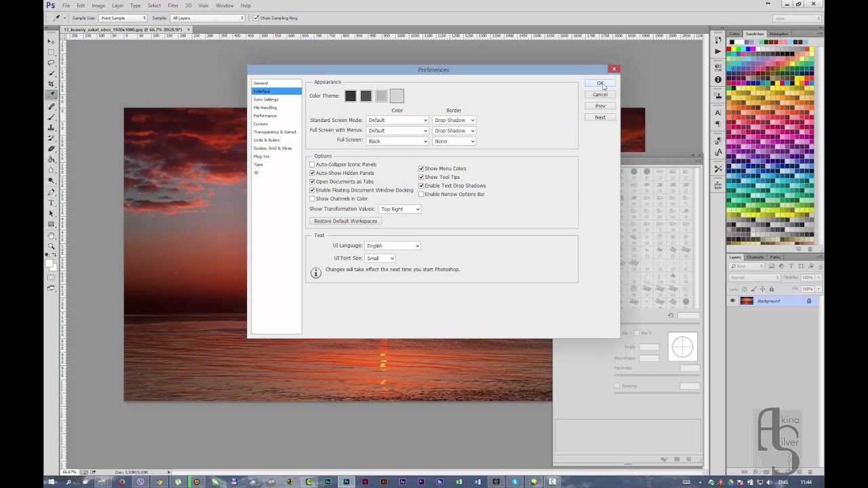The height and width of the screenshot is (488, 868).
Task: Open Standard Screen Mode color dropdown
Action: click(x=397, y=120)
